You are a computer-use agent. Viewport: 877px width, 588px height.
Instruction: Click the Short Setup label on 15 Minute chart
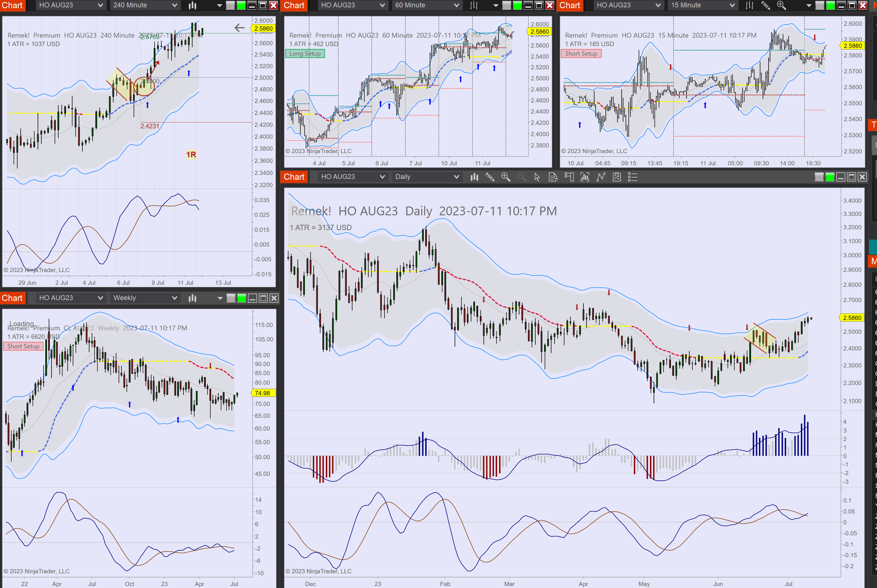pos(581,54)
